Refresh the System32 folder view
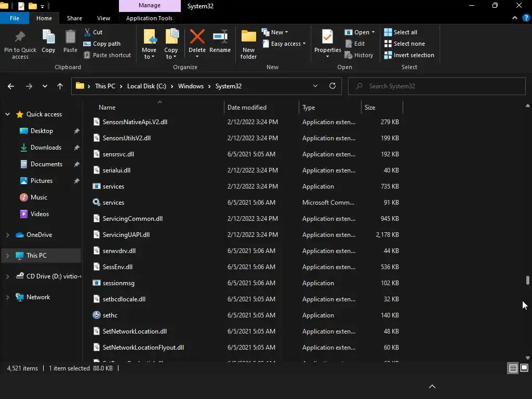This screenshot has height=399, width=532. point(332,86)
